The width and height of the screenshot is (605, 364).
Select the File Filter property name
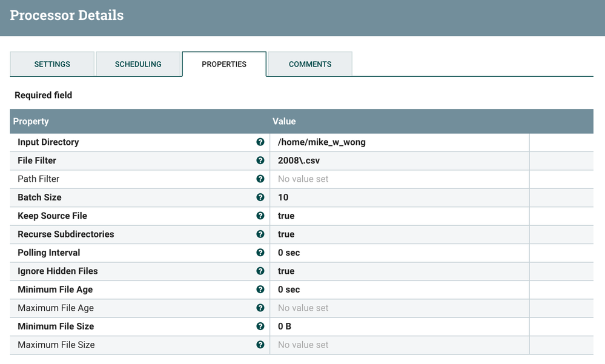point(37,160)
